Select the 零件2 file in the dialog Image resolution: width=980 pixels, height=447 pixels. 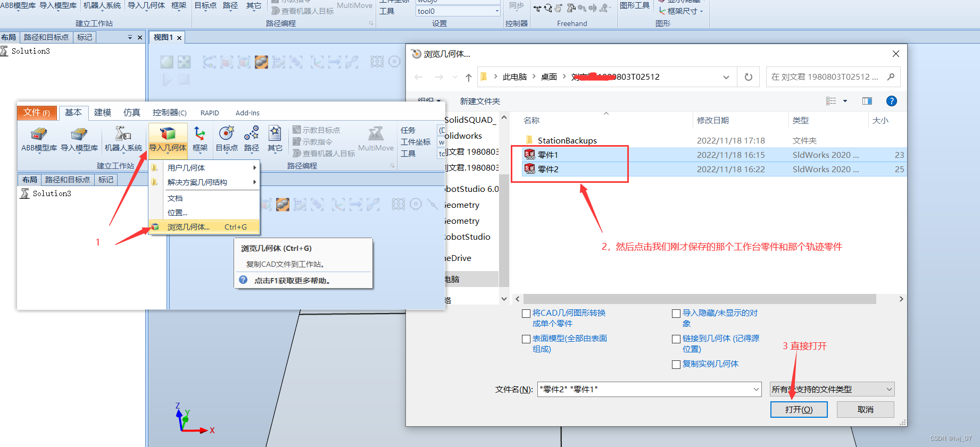[x=548, y=169]
